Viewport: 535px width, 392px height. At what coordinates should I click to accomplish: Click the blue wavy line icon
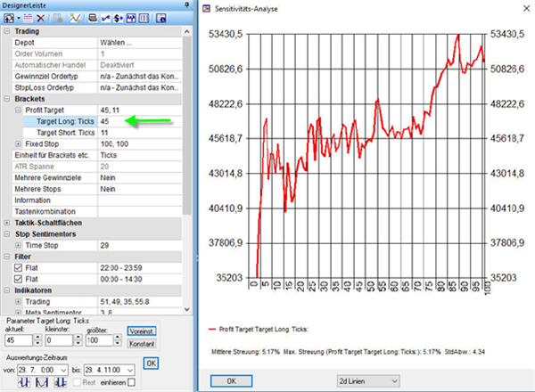pos(106,18)
